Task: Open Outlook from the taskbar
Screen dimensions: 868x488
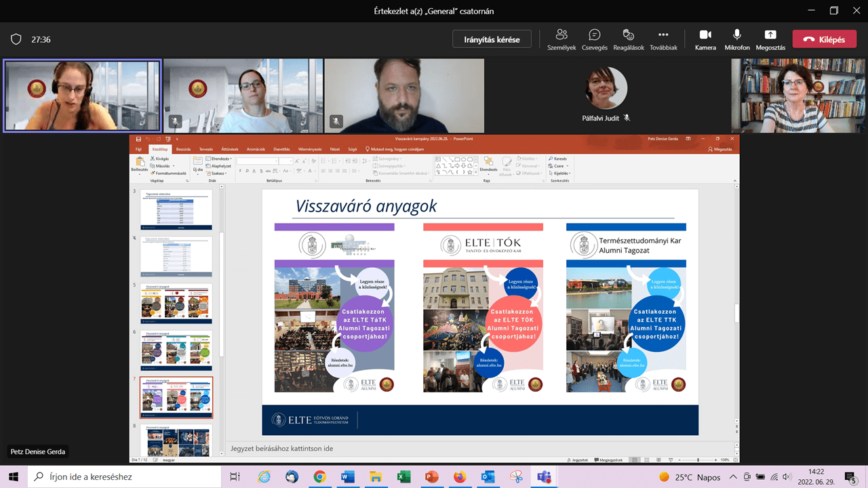Action: click(488, 477)
